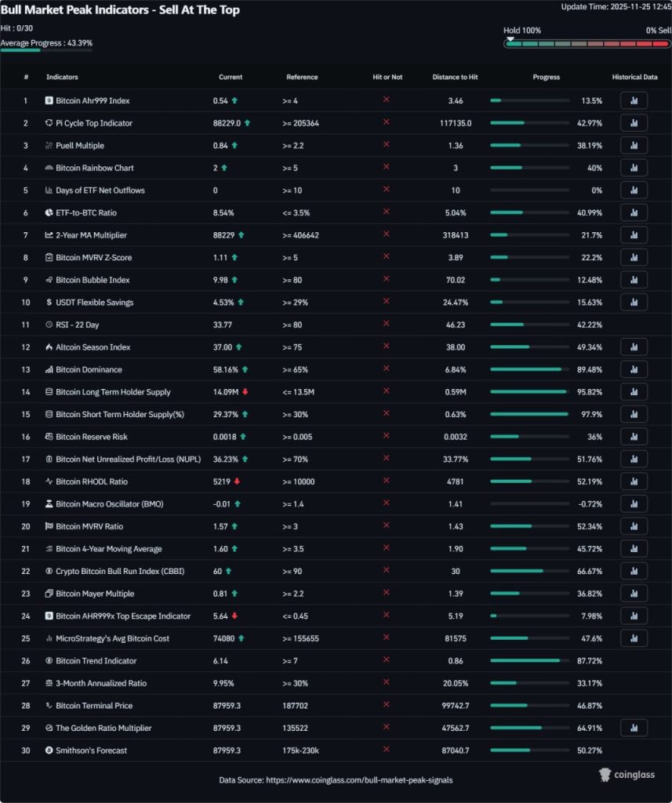Click the Bitcoin MVRV Z-Score indicator icon
The height and width of the screenshot is (803, 672).
coord(47,257)
